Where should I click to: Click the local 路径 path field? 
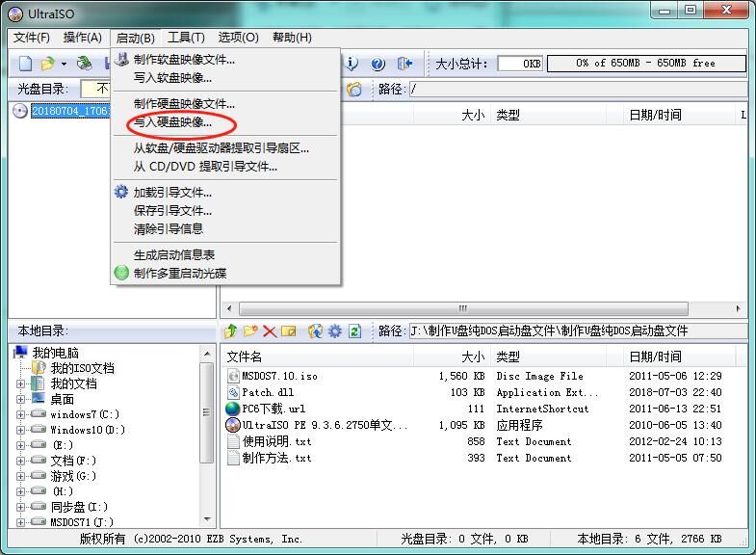coord(578,330)
